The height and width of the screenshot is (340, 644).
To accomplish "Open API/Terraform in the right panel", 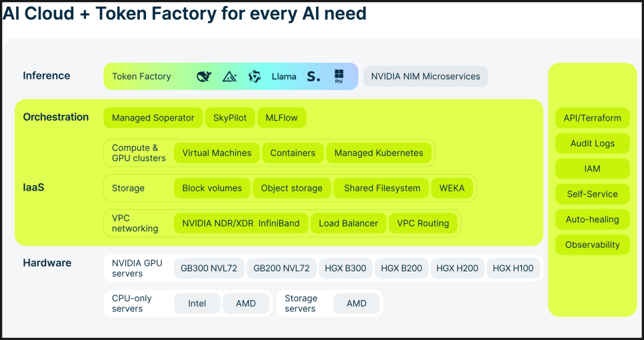I will pos(592,118).
